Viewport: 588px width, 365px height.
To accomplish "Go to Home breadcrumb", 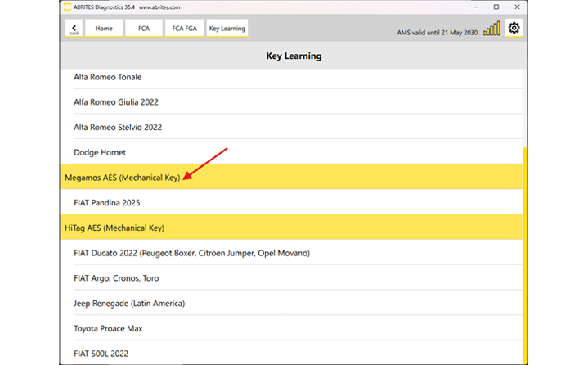I will click(x=104, y=29).
